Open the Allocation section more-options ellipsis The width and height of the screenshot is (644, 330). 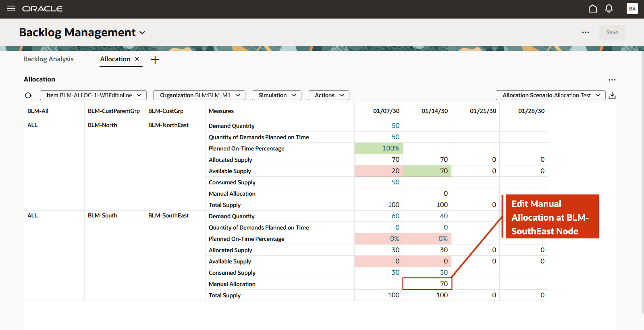pyautogui.click(x=612, y=80)
